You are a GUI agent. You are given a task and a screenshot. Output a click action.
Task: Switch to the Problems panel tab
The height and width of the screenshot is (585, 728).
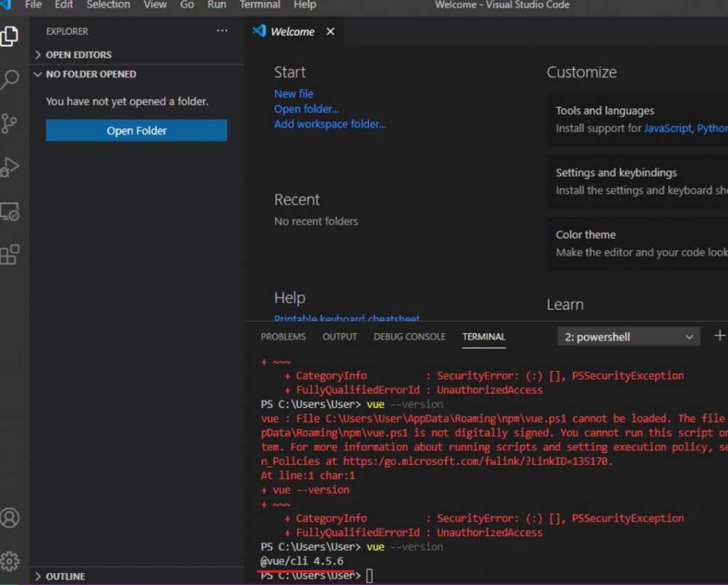(283, 337)
